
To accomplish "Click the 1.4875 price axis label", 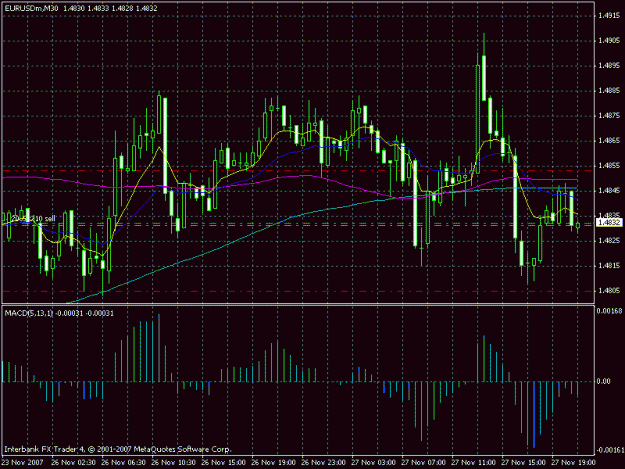I will (609, 116).
